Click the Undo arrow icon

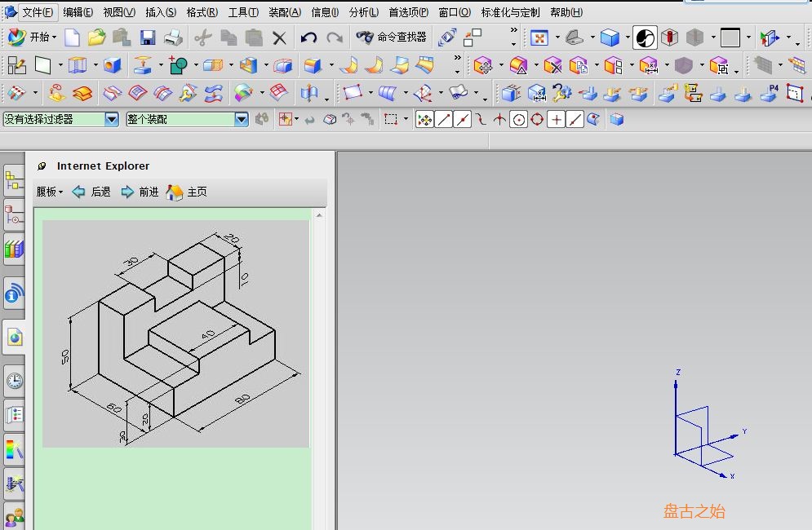coord(308,38)
